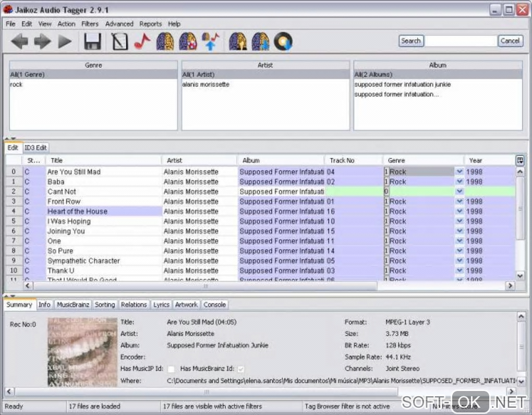
Task: Sort table by Artist column header
Action: click(x=199, y=161)
